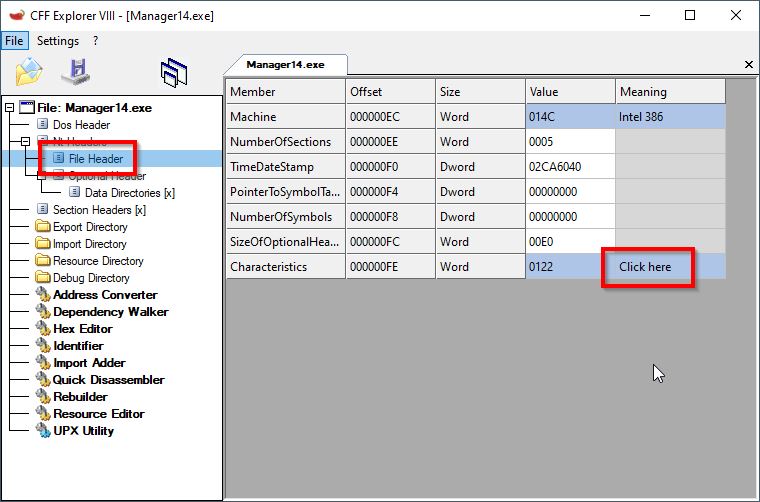Screen dimensions: 760x502
Task: Close the Manager14.exe document tab
Action: [x=748, y=64]
